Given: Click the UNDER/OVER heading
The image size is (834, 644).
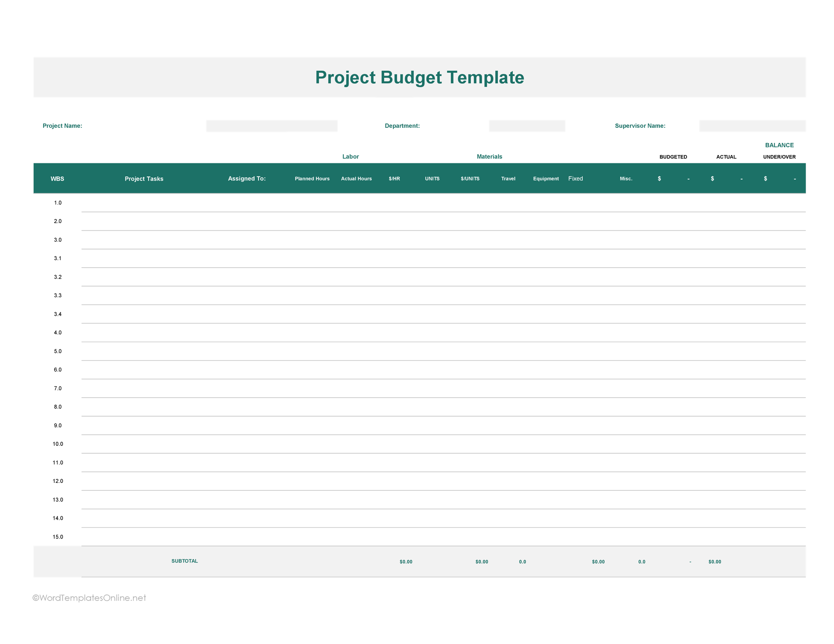Looking at the screenshot, I should tap(779, 157).
